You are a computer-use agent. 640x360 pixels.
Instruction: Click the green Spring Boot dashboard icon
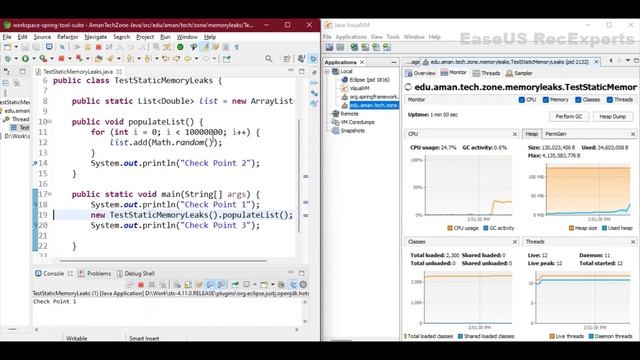coord(180,47)
